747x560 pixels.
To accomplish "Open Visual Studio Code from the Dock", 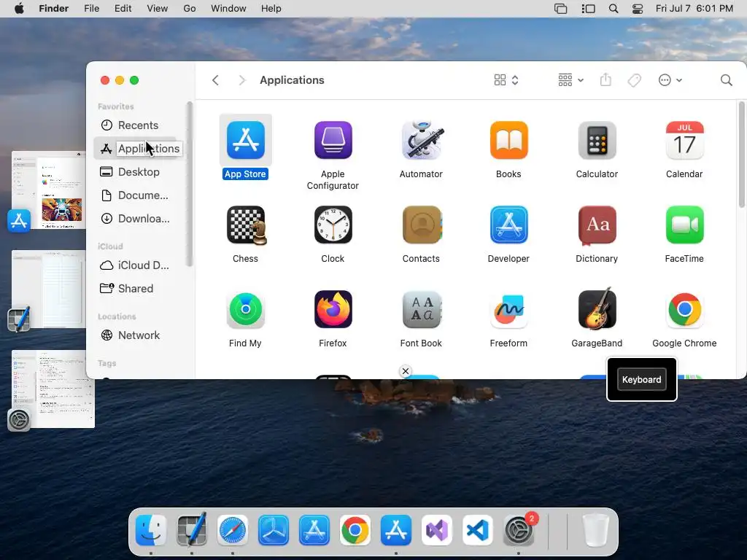I will [477, 530].
